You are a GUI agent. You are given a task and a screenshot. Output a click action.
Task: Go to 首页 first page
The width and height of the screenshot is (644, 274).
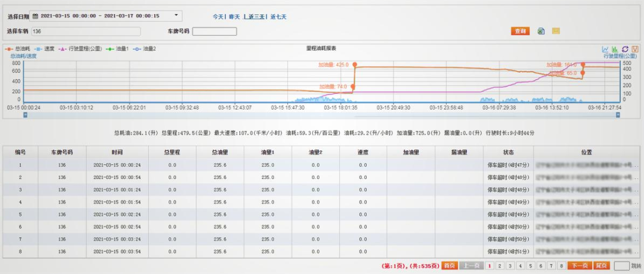click(450, 266)
